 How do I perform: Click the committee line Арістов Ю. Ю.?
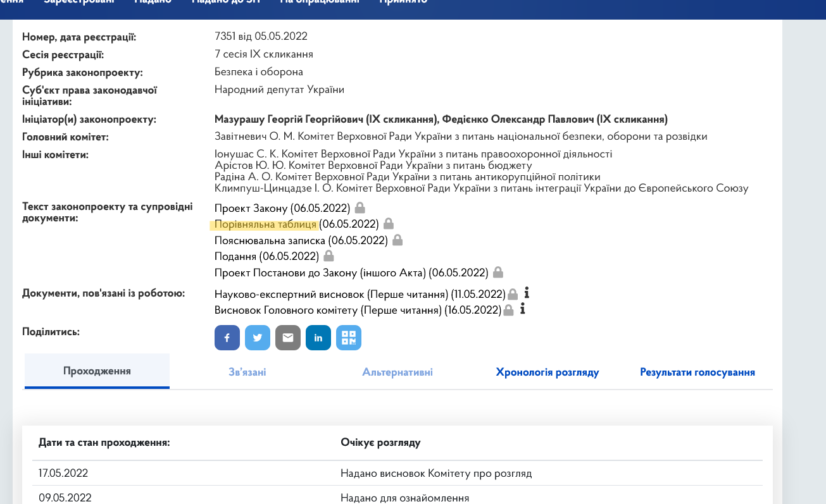[373, 165]
